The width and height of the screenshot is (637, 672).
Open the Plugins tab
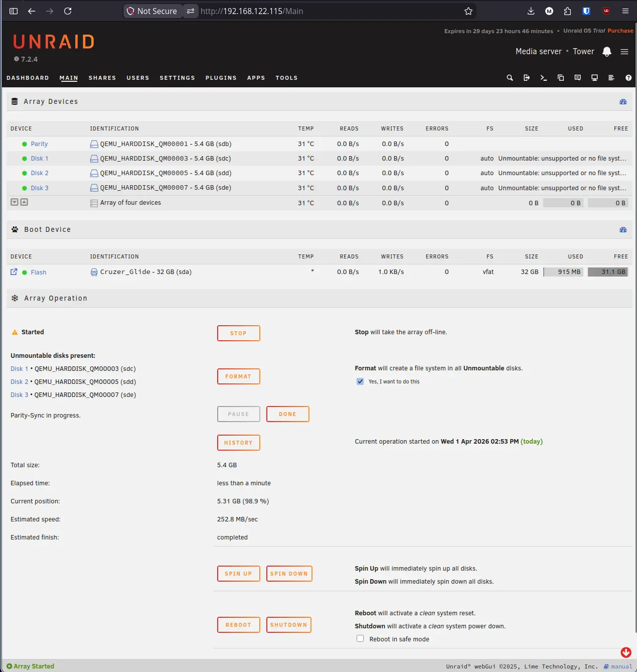(221, 78)
